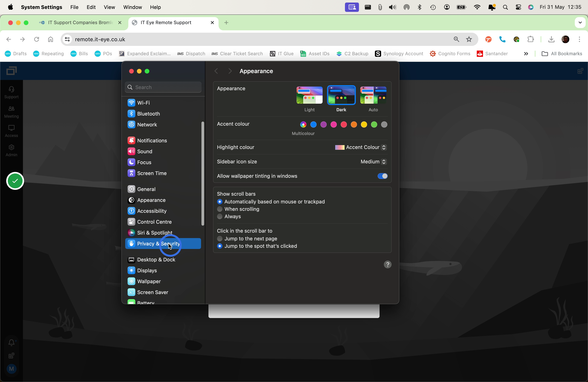Image resolution: width=588 pixels, height=382 pixels.
Task: Open Accessibility settings pane
Action: [x=163, y=211]
